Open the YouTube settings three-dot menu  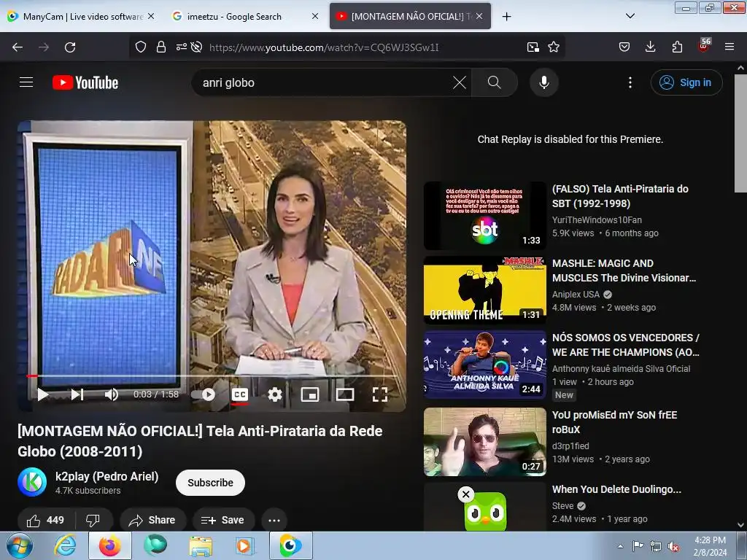pyautogui.click(x=630, y=82)
